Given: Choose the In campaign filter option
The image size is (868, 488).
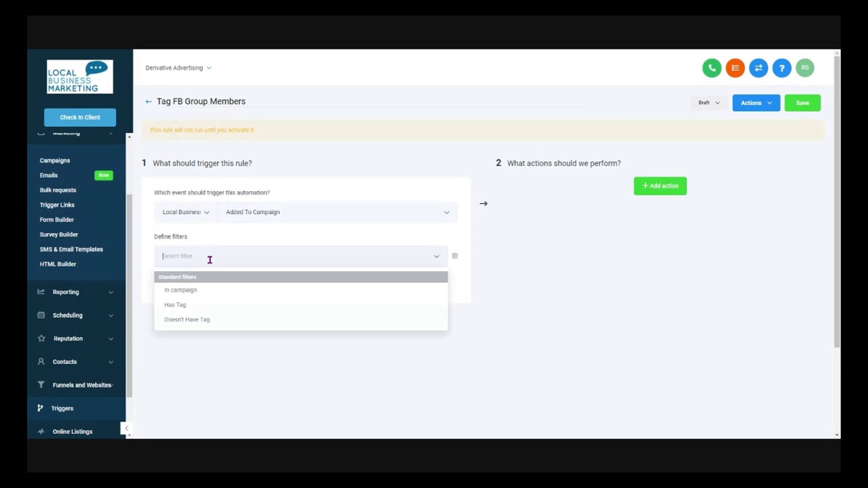Looking at the screenshot, I should tap(300, 290).
